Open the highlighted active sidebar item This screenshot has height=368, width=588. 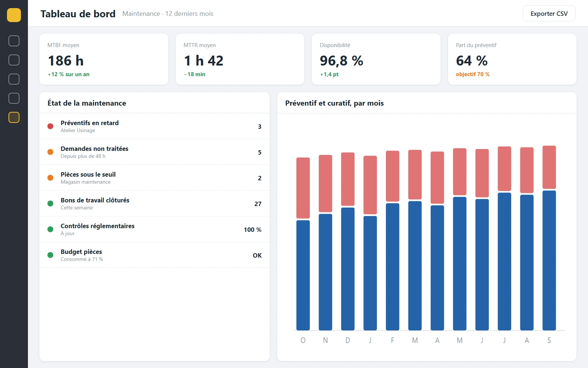[x=14, y=117]
